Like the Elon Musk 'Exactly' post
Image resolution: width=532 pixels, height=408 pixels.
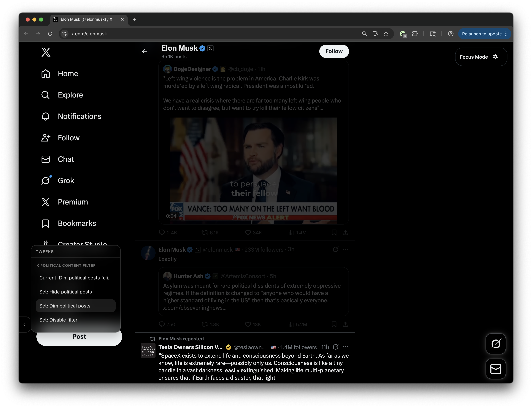tap(248, 324)
